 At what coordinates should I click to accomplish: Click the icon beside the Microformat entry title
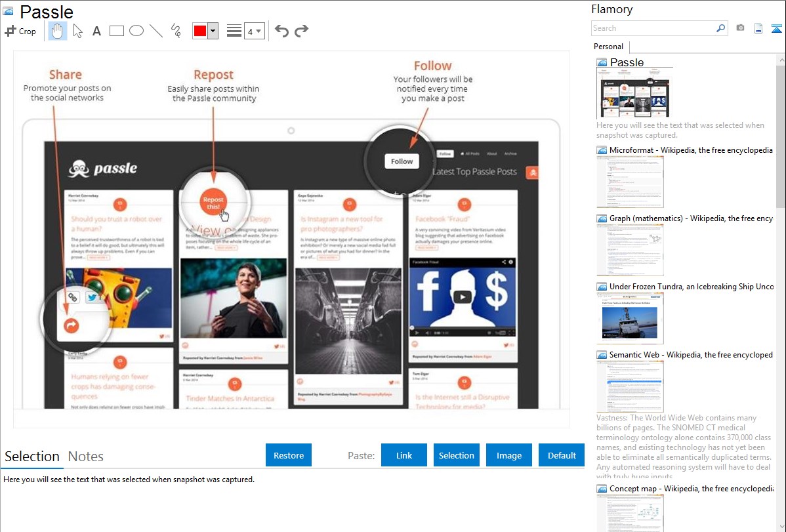(x=602, y=150)
